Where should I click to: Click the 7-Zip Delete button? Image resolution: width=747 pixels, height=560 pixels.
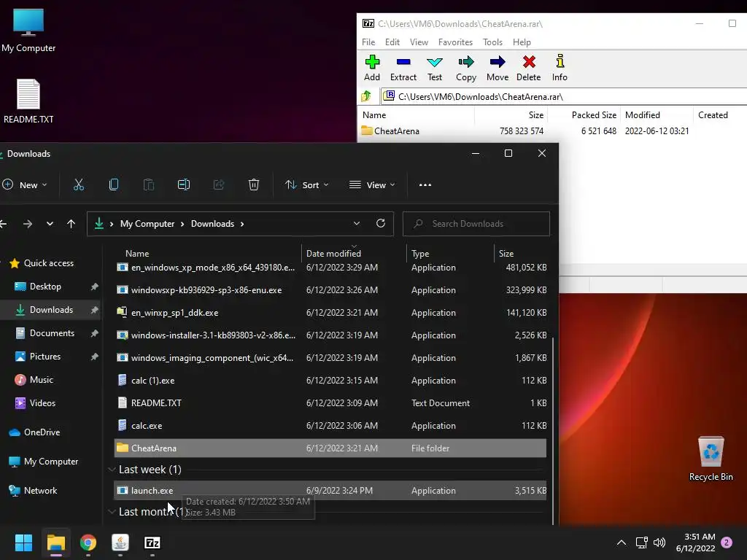tap(529, 68)
